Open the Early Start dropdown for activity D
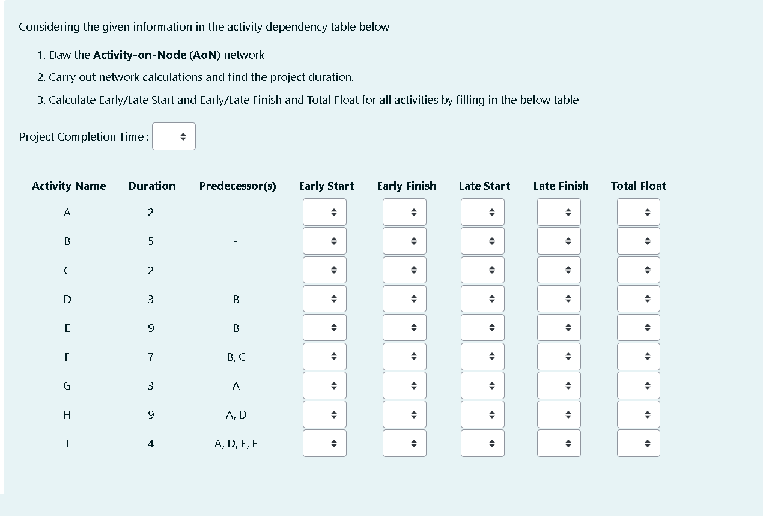This screenshot has width=763, height=532. [x=324, y=298]
